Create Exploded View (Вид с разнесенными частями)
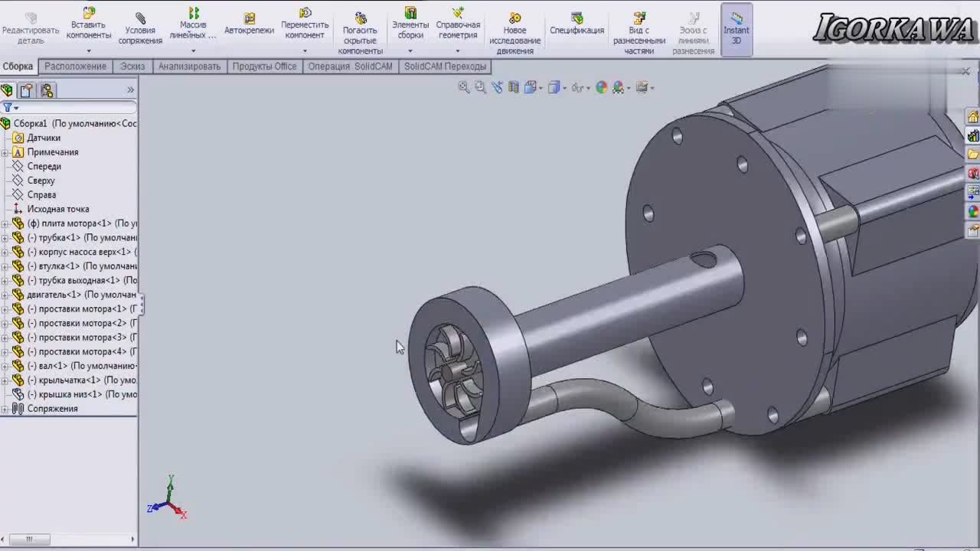The image size is (980, 551). click(x=639, y=34)
